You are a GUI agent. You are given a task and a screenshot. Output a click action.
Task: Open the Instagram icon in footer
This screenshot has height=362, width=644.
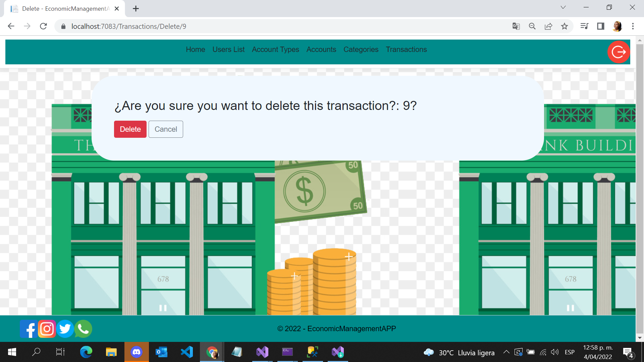tap(47, 329)
